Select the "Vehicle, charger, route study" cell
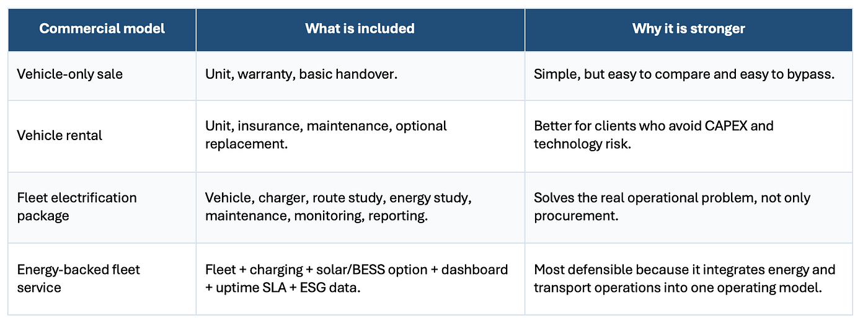The height and width of the screenshot is (336, 868). pyautogui.click(x=360, y=207)
